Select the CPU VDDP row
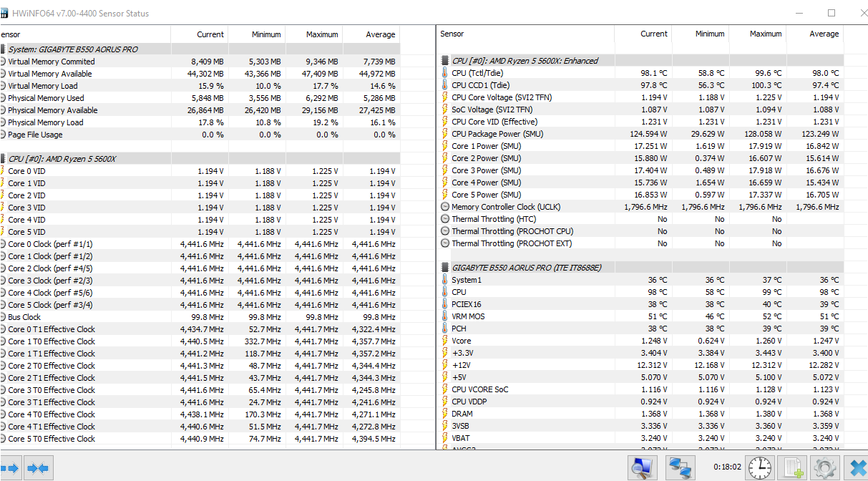868x481 pixels. pos(640,402)
